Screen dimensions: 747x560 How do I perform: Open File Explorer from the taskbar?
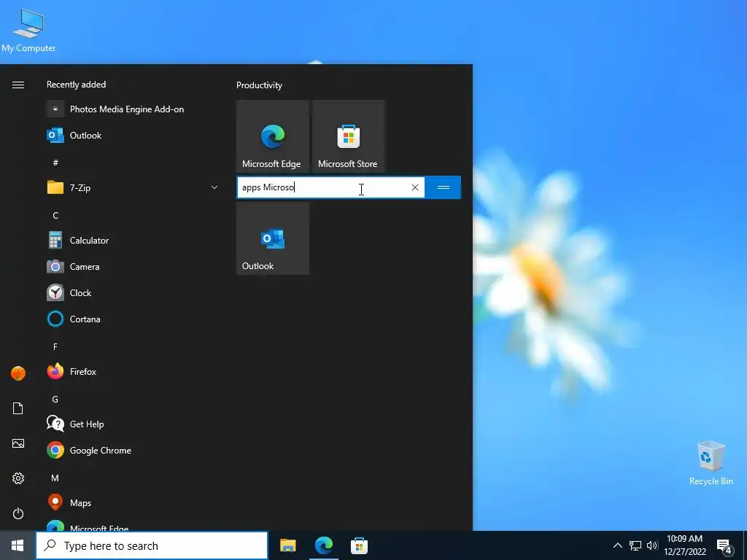coord(287,545)
